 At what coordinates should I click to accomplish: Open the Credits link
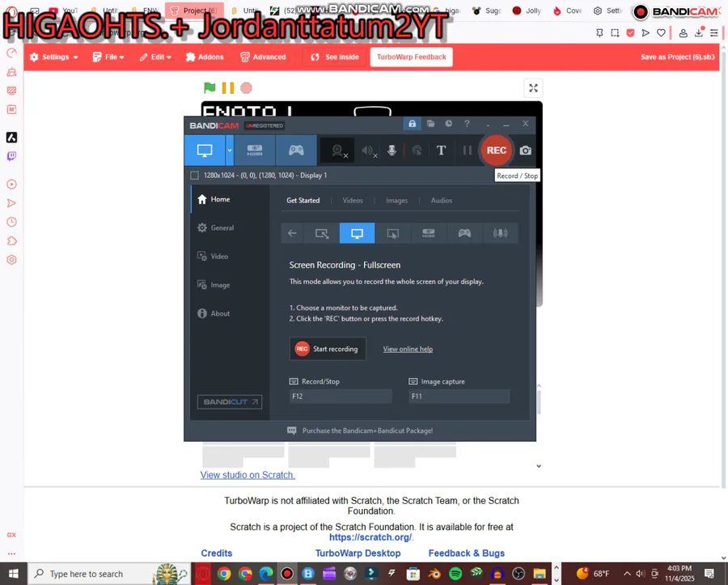click(x=216, y=553)
